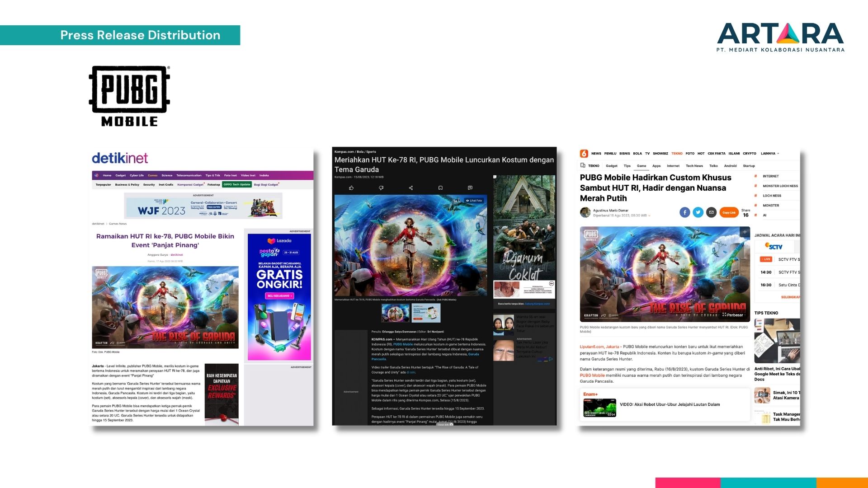Click the PUBG Mobile logo on slide

(x=129, y=96)
